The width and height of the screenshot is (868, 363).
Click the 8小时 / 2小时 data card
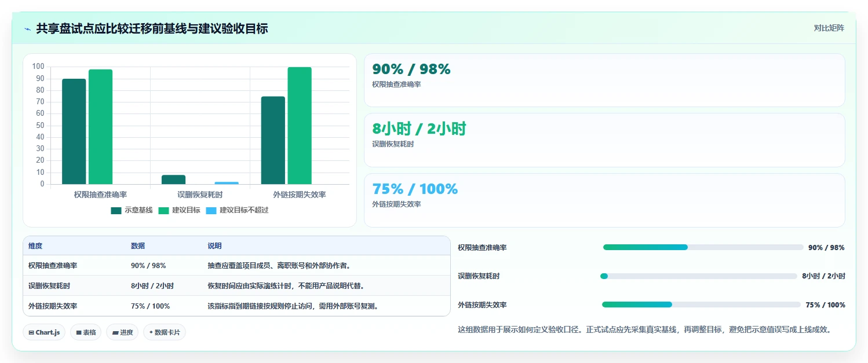point(604,140)
